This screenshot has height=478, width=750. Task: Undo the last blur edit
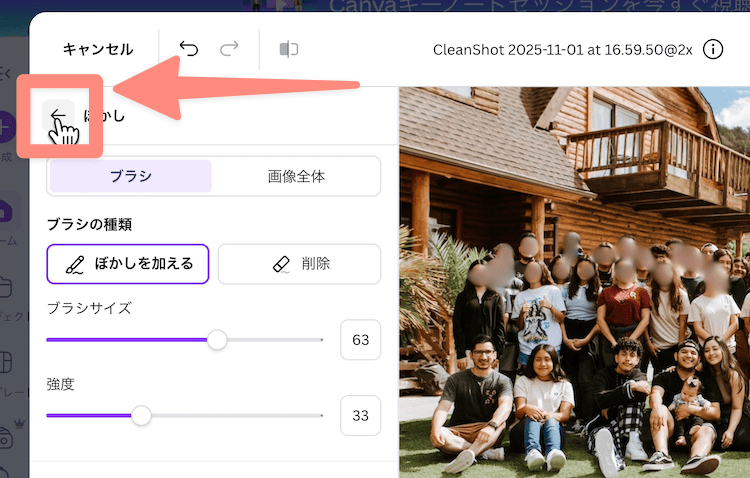pos(189,49)
